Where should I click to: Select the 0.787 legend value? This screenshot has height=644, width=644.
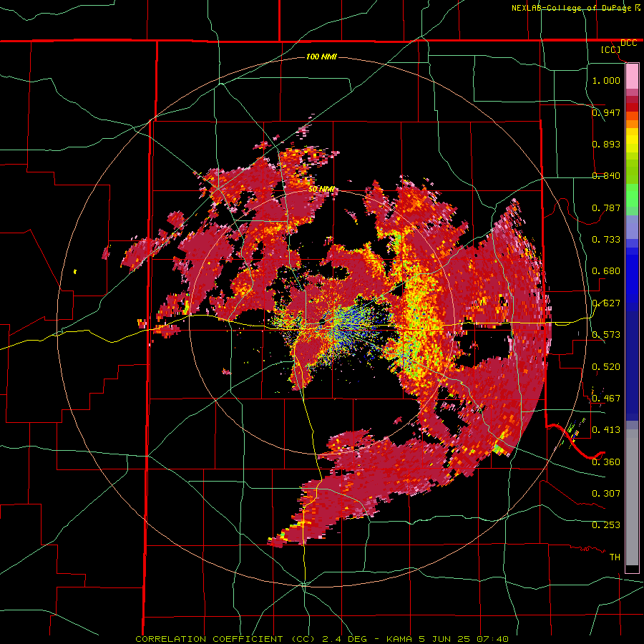pyautogui.click(x=606, y=208)
